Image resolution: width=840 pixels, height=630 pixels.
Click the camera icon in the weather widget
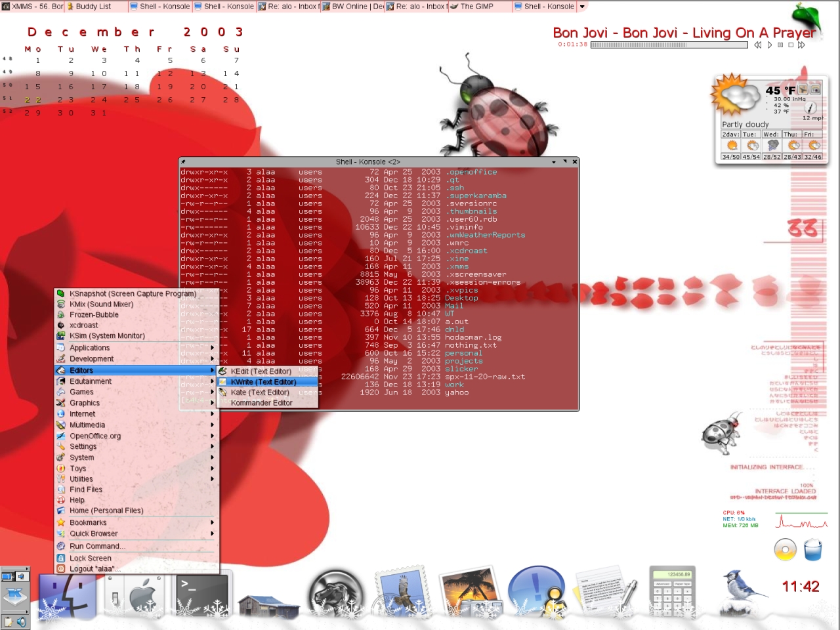coord(815,89)
